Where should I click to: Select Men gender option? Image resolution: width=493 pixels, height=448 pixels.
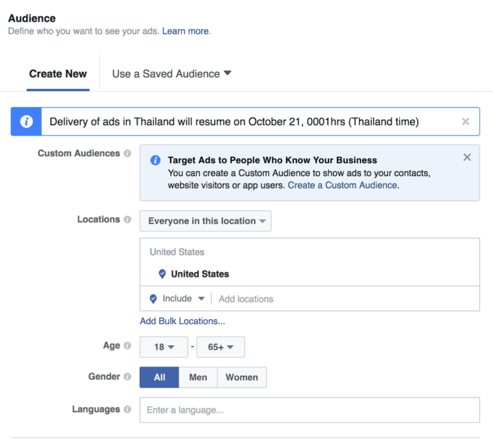198,377
